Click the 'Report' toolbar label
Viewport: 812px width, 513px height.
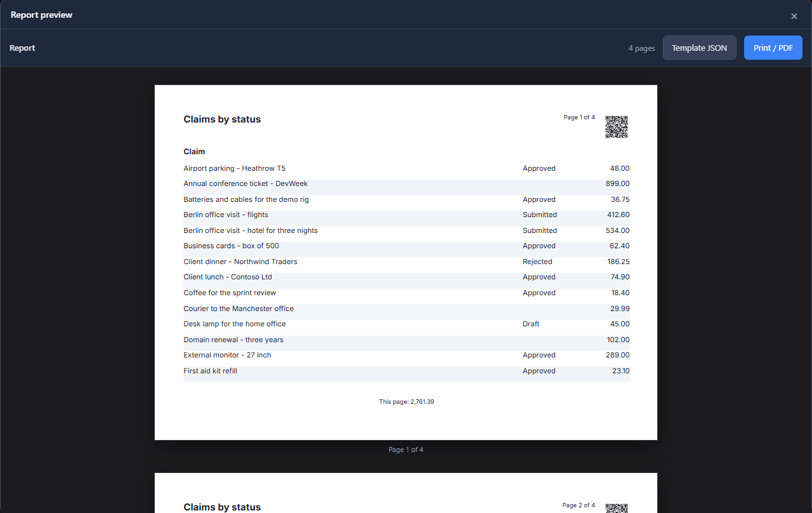pos(22,48)
